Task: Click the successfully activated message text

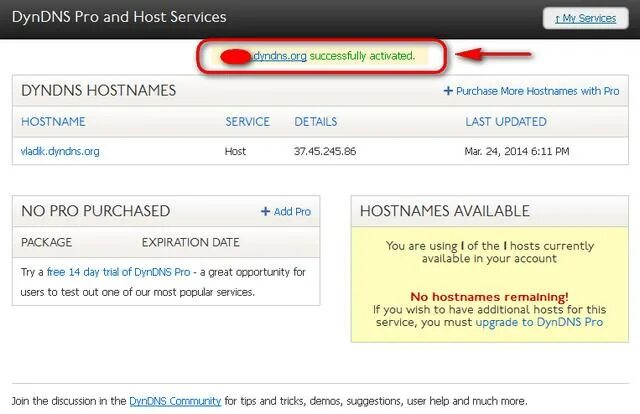Action: (x=362, y=56)
